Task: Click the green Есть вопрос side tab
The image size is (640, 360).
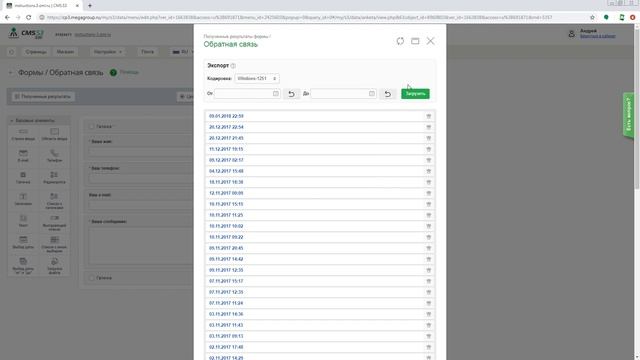Action: click(x=628, y=115)
